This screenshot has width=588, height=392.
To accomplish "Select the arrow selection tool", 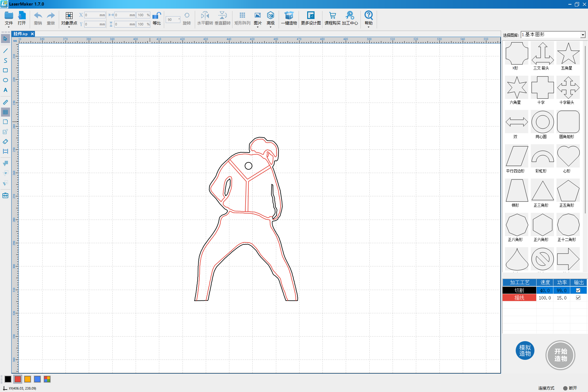I will (6, 39).
